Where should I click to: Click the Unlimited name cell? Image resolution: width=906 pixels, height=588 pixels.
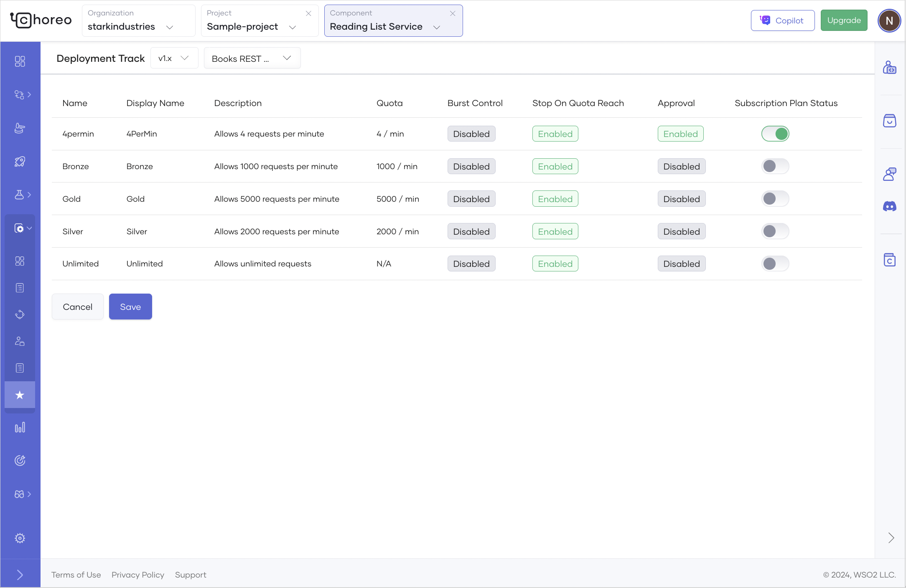pos(81,264)
